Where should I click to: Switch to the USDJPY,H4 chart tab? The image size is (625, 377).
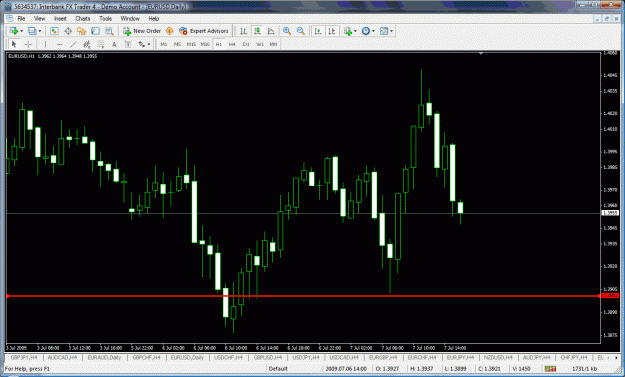coord(305,357)
